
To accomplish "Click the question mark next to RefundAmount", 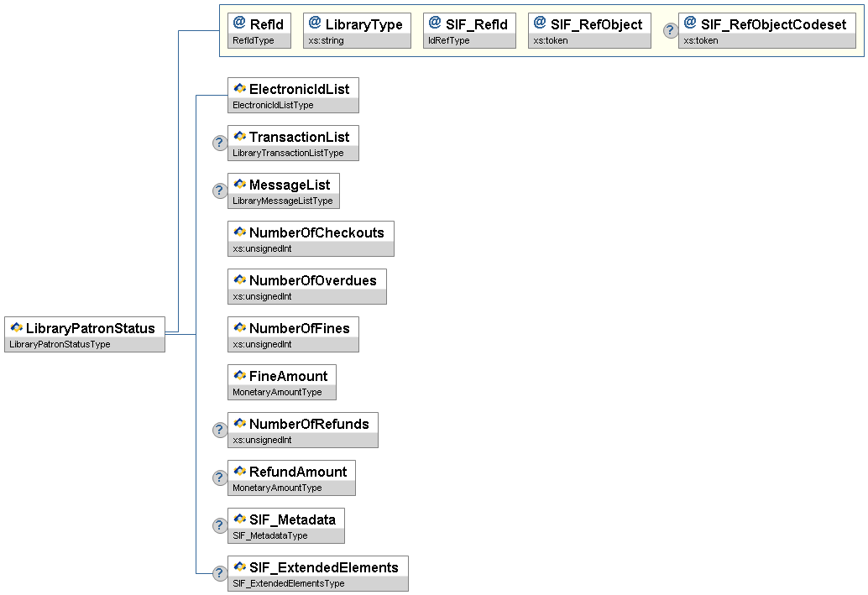I will (x=220, y=478).
